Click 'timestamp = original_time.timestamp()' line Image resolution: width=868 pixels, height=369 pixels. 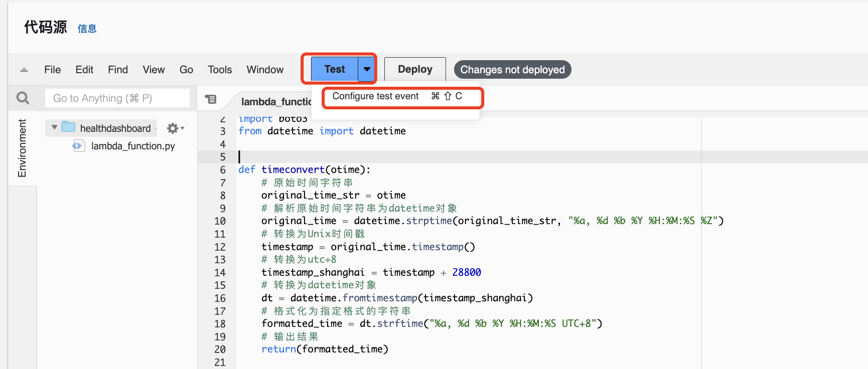pos(368,247)
